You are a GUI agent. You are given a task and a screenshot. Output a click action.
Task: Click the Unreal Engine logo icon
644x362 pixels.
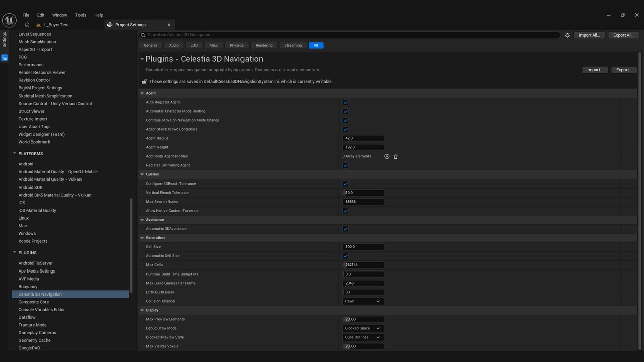(9, 20)
